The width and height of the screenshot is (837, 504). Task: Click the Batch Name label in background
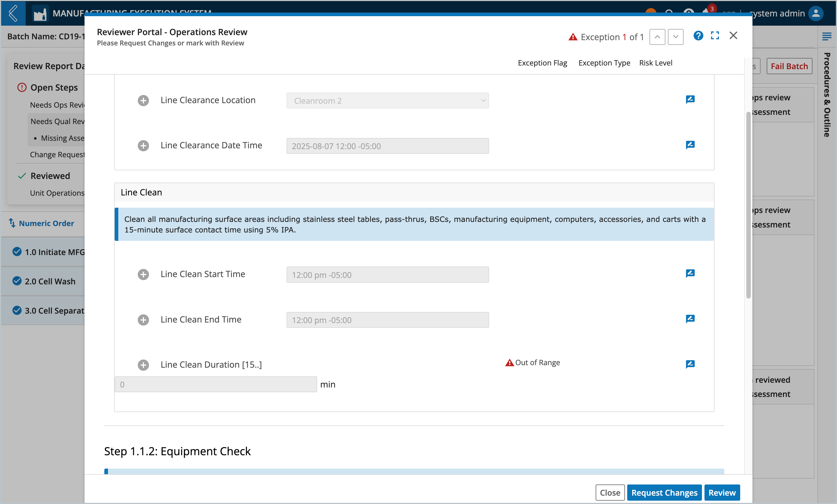pos(46,36)
